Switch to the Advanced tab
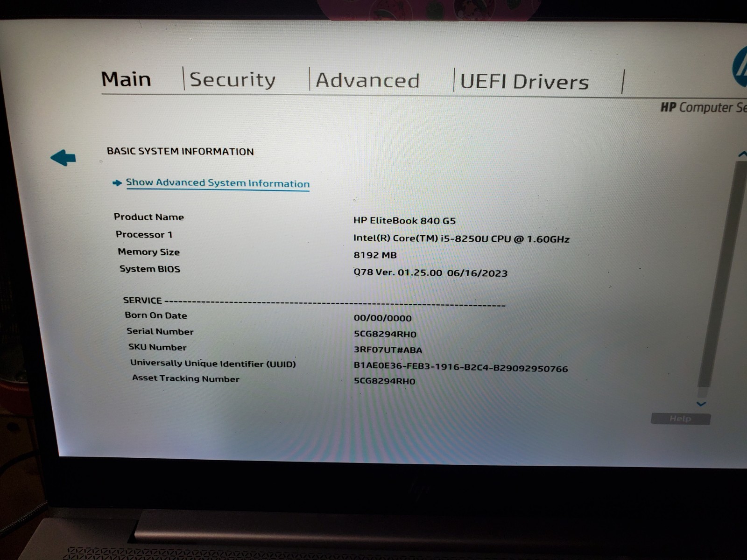The image size is (747, 560). pyautogui.click(x=368, y=80)
